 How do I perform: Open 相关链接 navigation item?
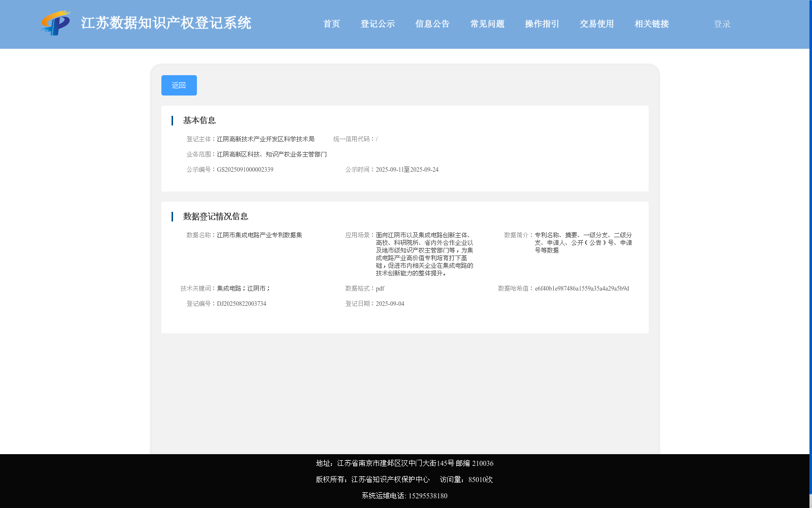652,24
